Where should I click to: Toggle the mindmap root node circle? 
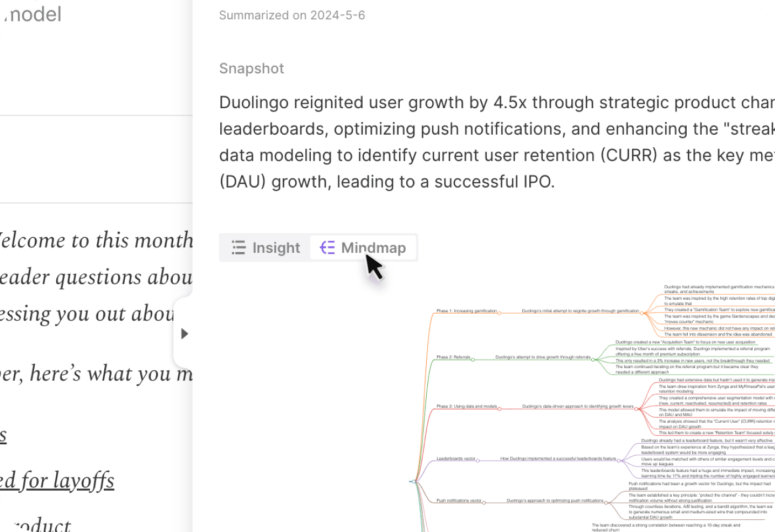click(x=414, y=482)
